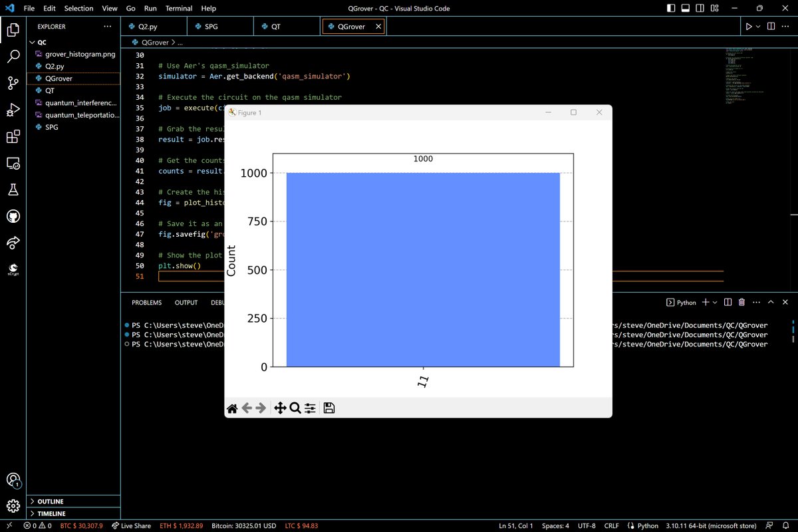Open grover_histogram.png in the explorer
The height and width of the screenshot is (532, 798).
coord(80,54)
